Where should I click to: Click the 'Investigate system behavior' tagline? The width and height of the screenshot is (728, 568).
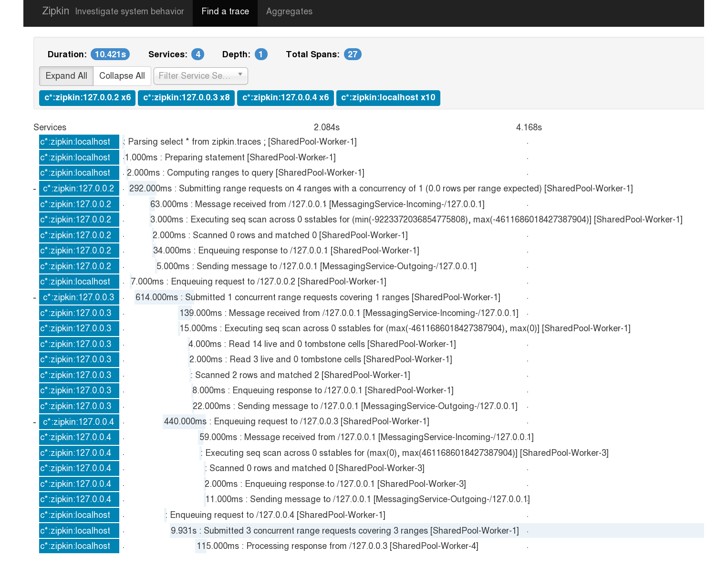click(x=129, y=11)
